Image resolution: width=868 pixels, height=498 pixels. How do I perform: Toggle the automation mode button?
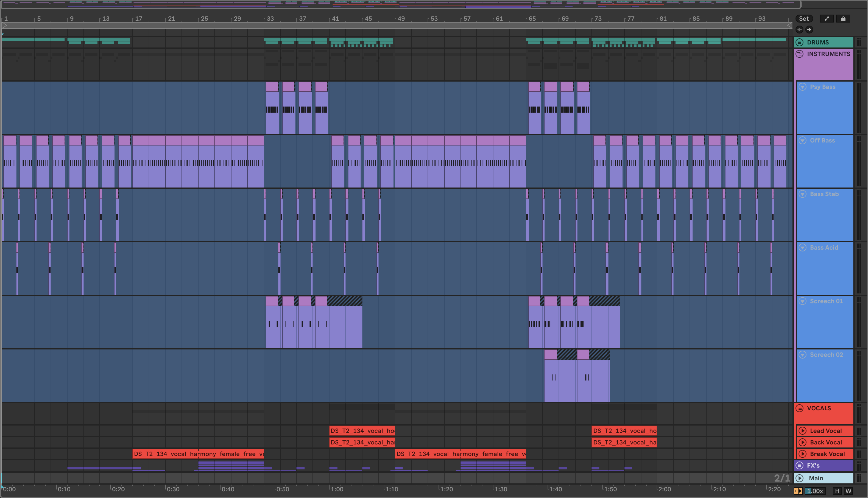pos(827,19)
